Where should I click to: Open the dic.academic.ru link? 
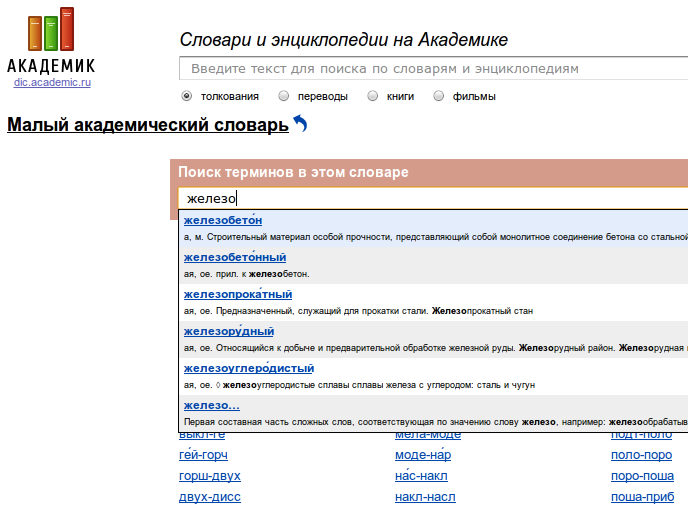click(52, 82)
